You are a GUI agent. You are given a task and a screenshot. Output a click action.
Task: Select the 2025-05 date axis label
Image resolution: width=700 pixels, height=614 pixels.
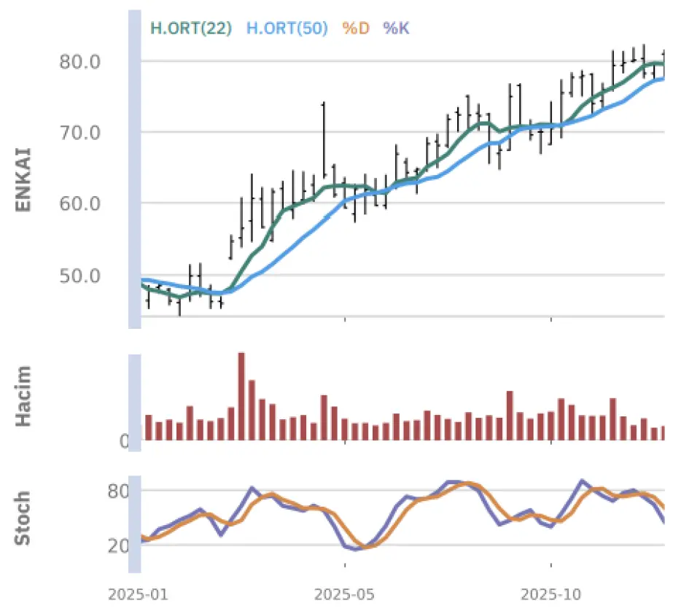click(x=344, y=594)
